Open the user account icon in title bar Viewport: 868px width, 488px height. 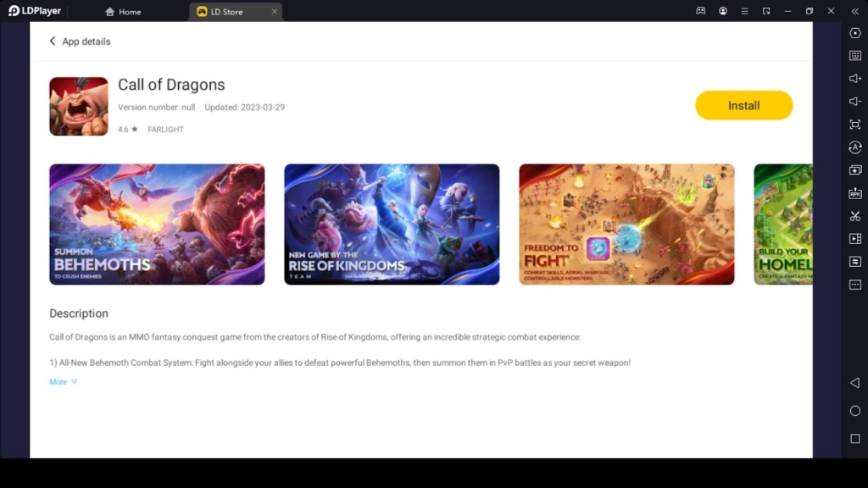click(723, 11)
